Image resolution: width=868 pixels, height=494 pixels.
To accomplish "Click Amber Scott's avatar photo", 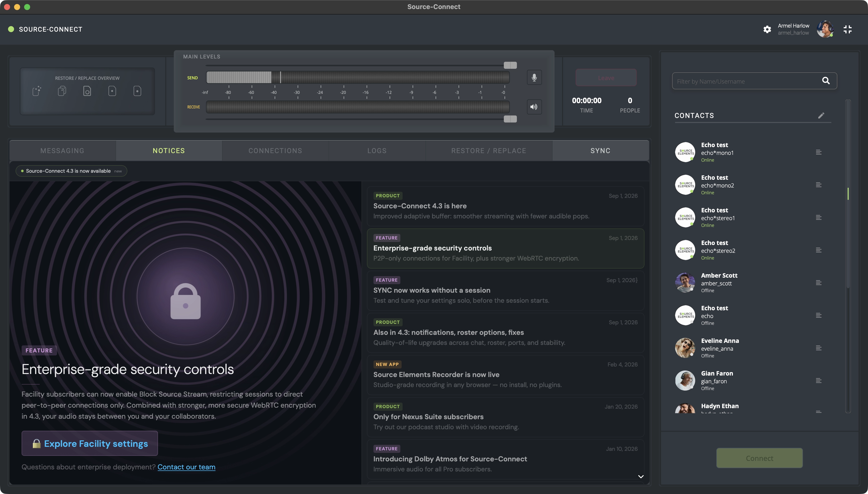I will point(685,283).
